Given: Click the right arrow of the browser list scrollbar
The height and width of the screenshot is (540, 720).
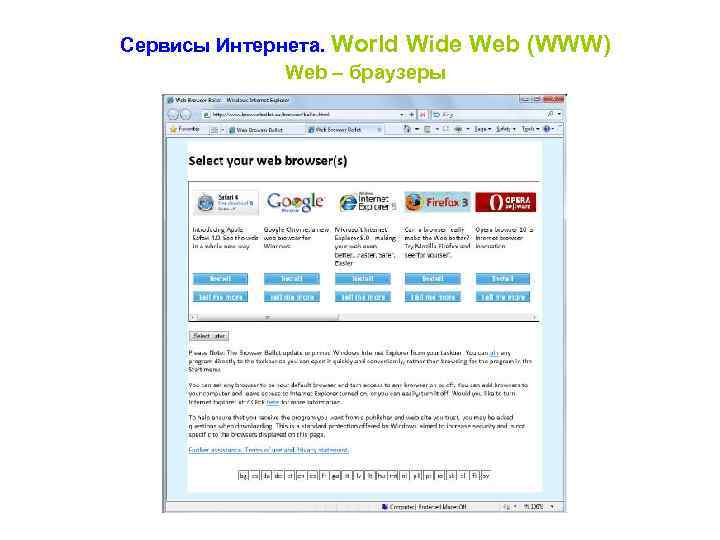Looking at the screenshot, I should point(534,317).
